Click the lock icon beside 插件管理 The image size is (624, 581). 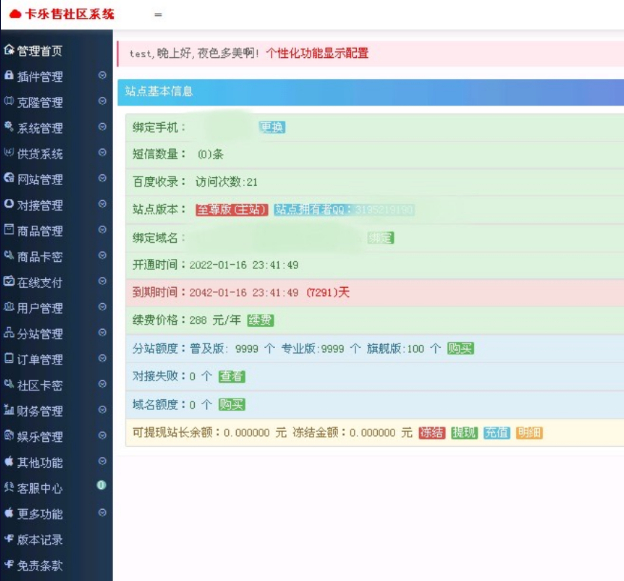pyautogui.click(x=9, y=75)
